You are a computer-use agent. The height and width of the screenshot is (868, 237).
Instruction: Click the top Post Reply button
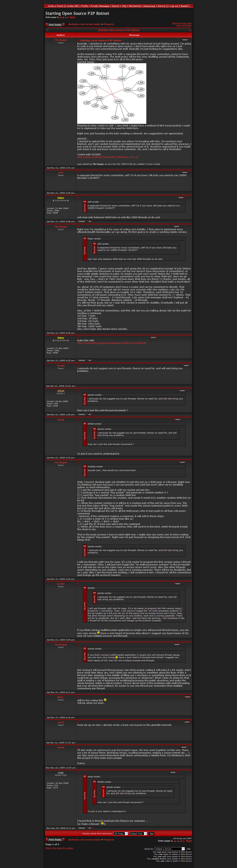[x=55, y=25]
